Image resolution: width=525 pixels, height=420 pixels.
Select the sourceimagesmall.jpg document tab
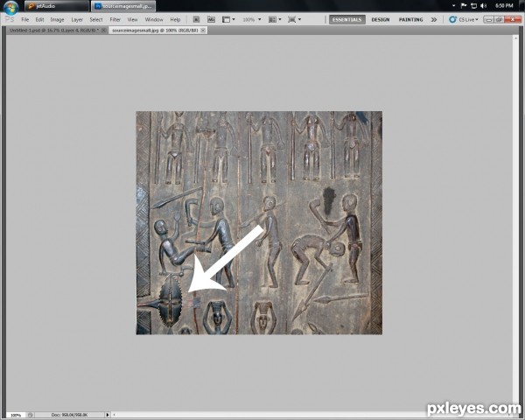(155, 31)
